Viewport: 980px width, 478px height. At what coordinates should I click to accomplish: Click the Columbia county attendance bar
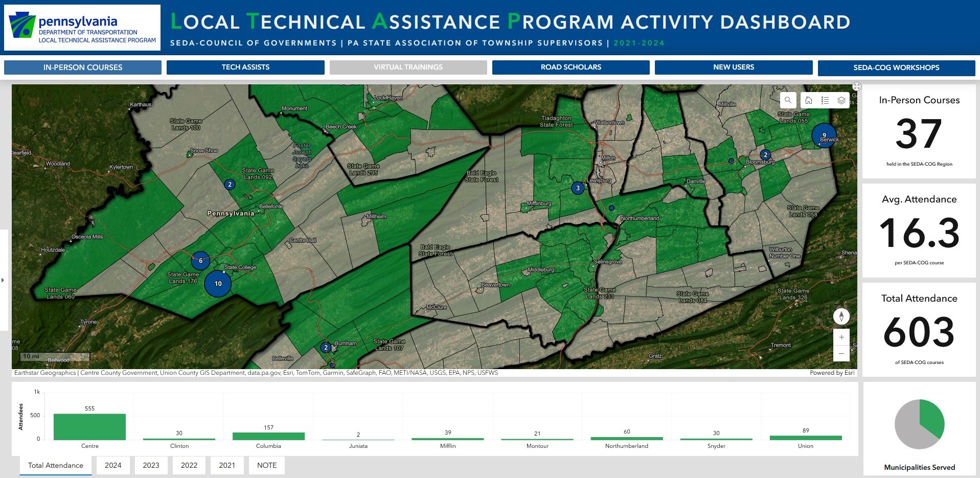tap(268, 436)
